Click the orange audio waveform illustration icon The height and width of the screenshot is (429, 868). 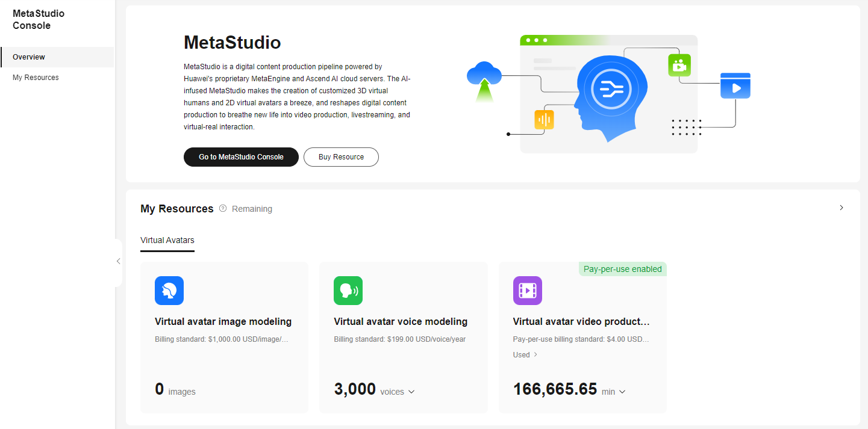click(x=544, y=120)
